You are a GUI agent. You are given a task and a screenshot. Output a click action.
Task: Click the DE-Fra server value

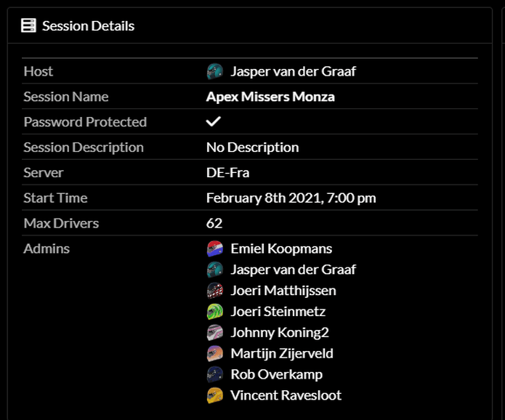[227, 173]
